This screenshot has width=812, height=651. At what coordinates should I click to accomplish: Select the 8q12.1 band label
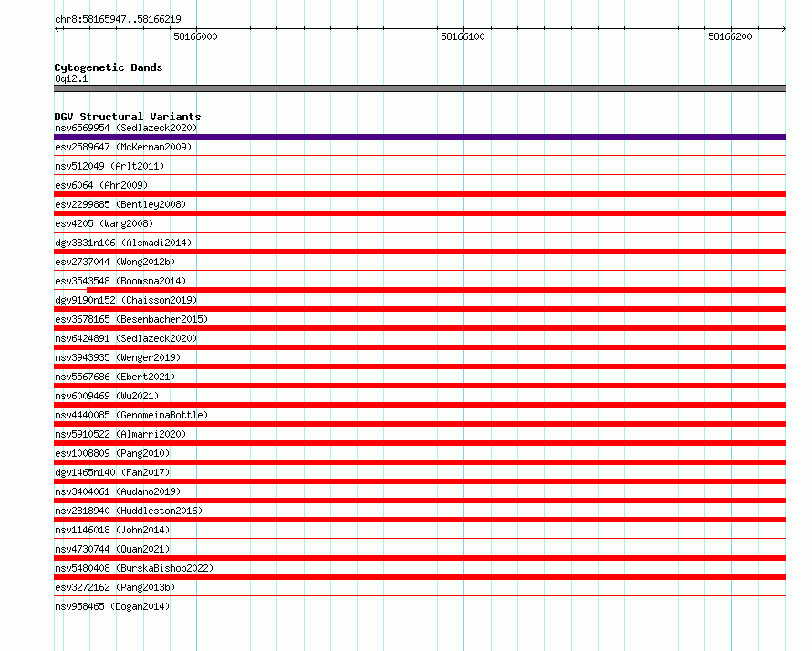[x=71, y=78]
